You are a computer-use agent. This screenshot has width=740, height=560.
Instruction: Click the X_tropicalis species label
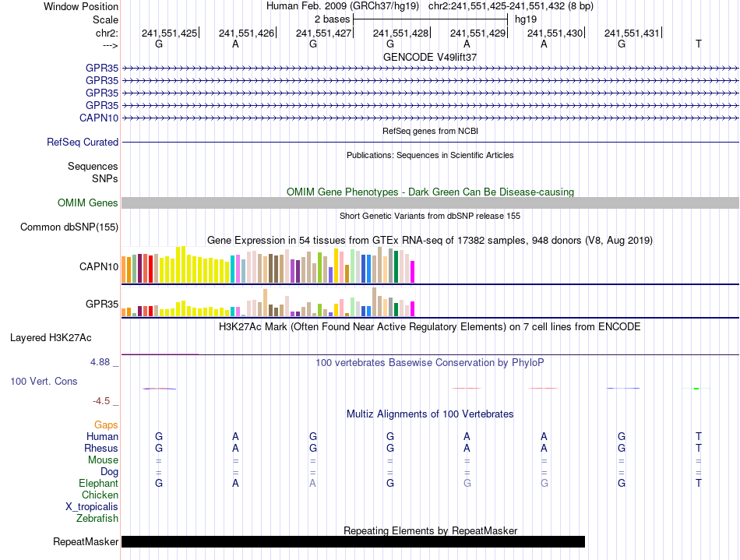[x=92, y=507]
